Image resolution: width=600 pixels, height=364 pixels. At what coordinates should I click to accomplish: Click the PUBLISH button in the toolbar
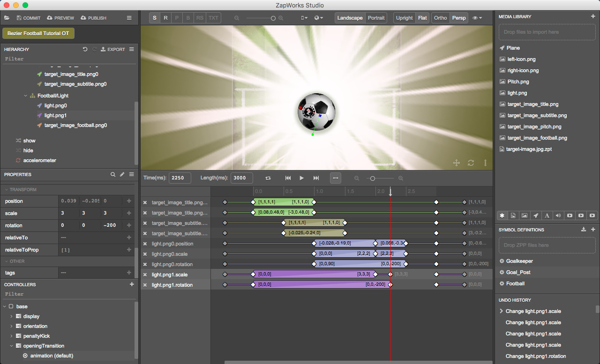point(93,18)
